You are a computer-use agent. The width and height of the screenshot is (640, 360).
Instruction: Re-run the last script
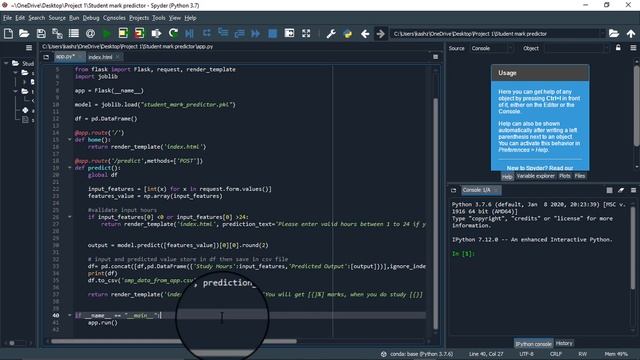[173, 33]
